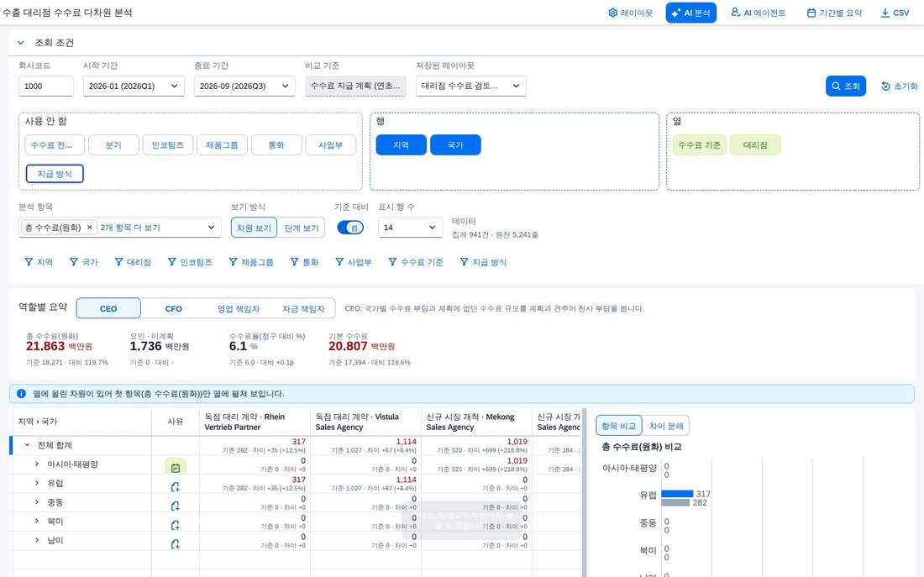Switch view mode to 차원 보기
This screenshot has width=924, height=577.
point(254,228)
